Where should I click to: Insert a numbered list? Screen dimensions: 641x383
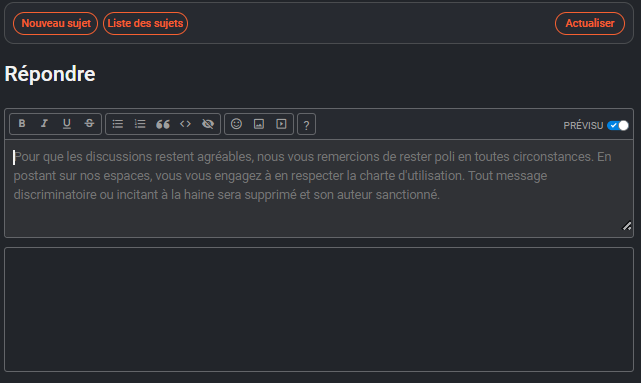140,124
